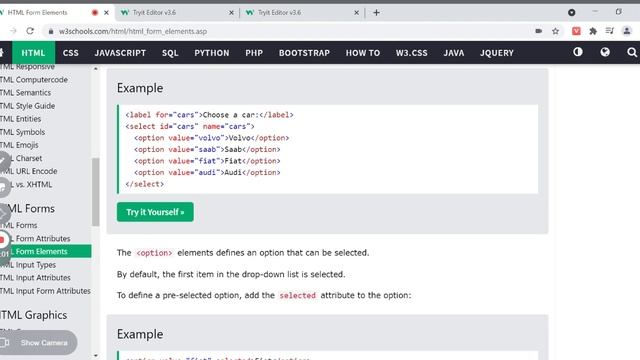
Task: Open HTML Entities in sidebar
Action: [x=20, y=119]
